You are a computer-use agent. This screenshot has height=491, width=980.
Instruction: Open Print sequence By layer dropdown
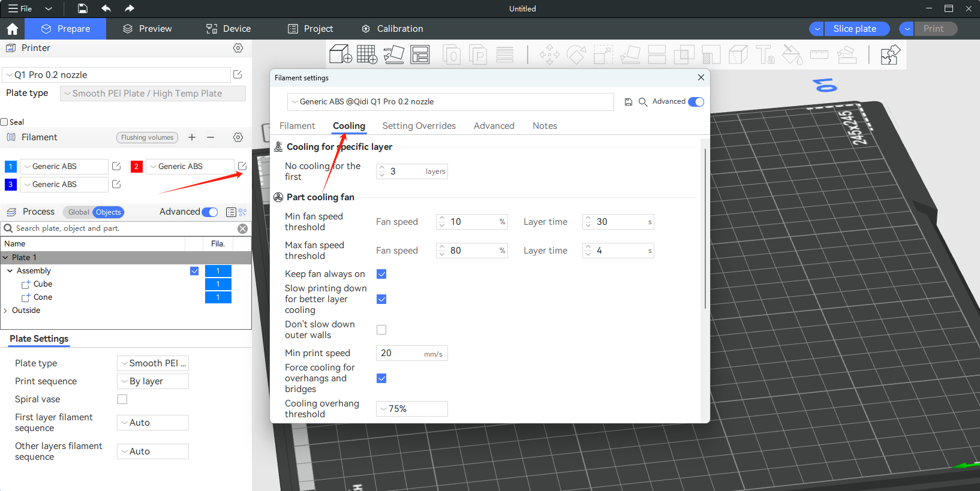click(x=153, y=381)
